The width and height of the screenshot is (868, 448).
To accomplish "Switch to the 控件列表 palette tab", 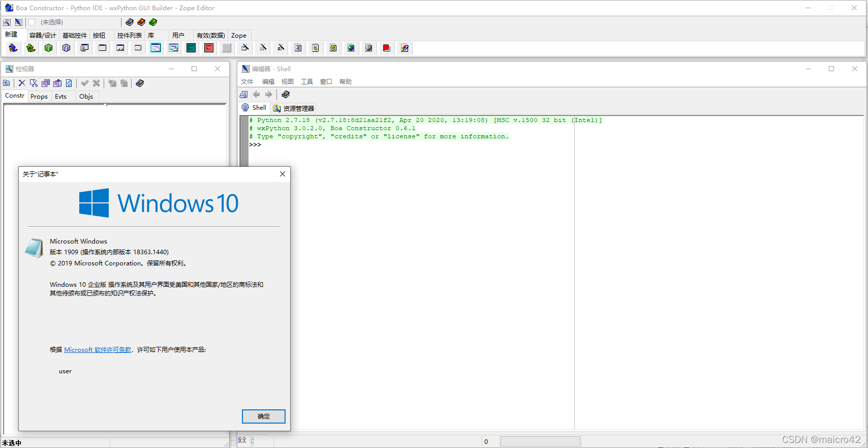I will click(130, 35).
